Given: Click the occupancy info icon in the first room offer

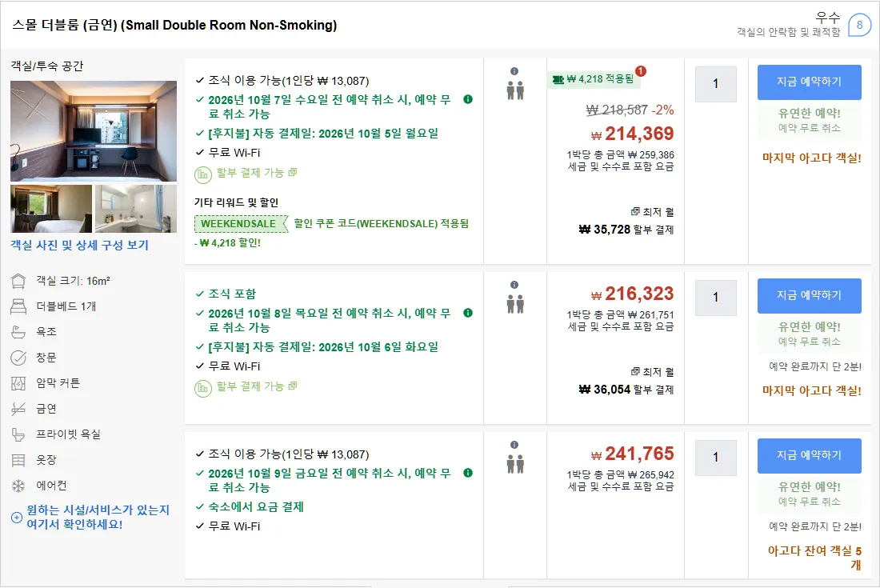Looking at the screenshot, I should (x=514, y=71).
